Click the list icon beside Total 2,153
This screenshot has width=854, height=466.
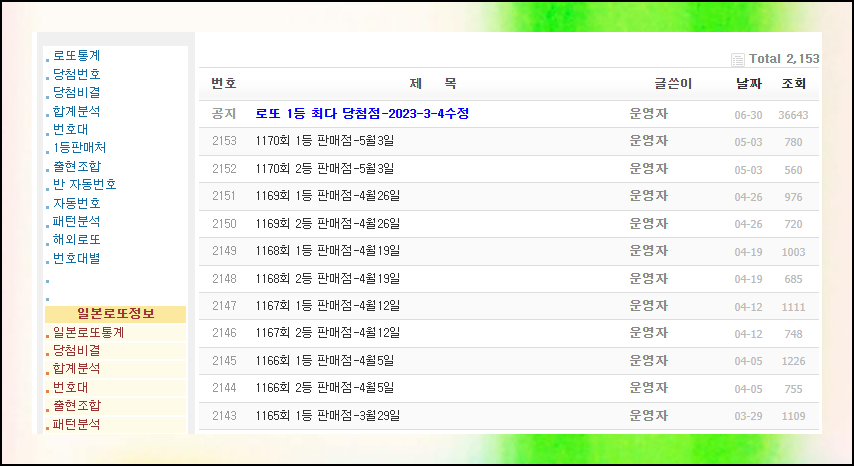pos(737,59)
